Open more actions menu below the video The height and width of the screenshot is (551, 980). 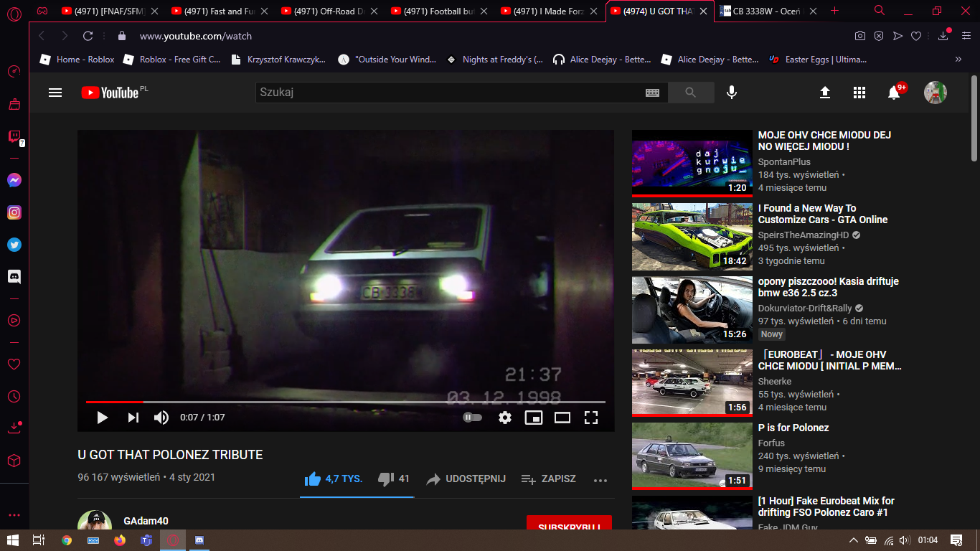(600, 480)
